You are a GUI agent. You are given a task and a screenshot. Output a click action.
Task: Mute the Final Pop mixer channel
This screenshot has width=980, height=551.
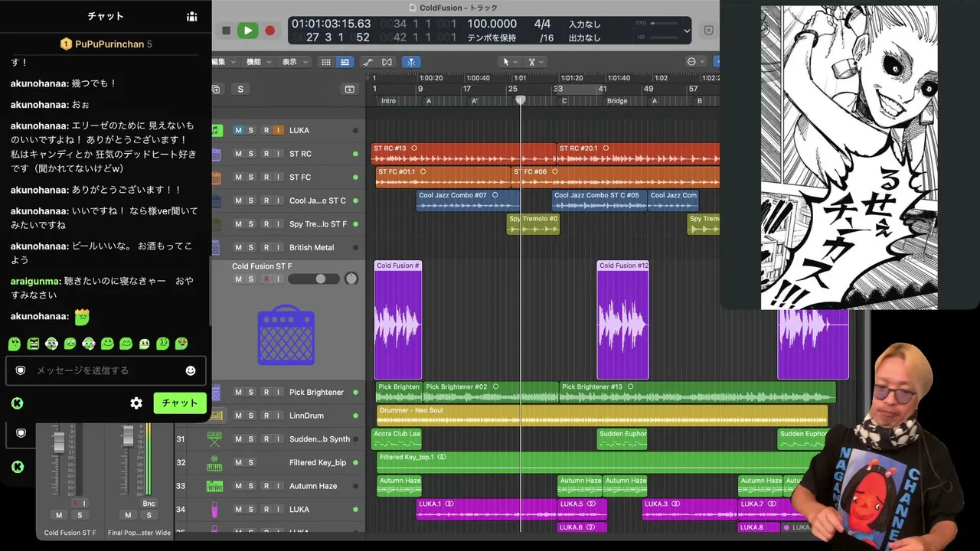[x=128, y=515]
